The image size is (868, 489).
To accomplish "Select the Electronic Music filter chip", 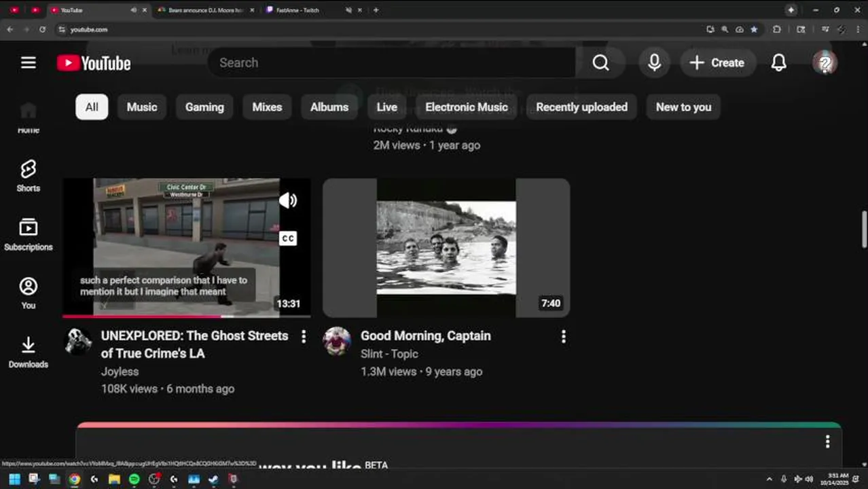I will point(467,107).
